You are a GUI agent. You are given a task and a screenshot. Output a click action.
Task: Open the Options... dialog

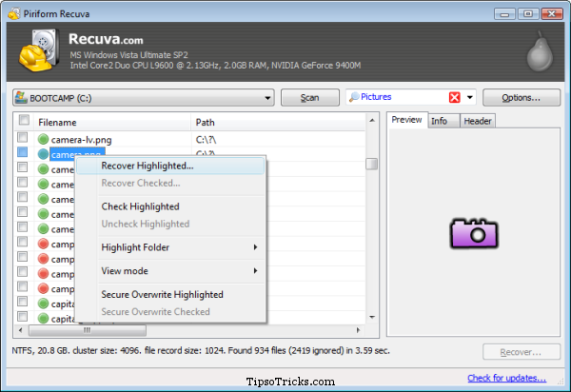coord(522,98)
